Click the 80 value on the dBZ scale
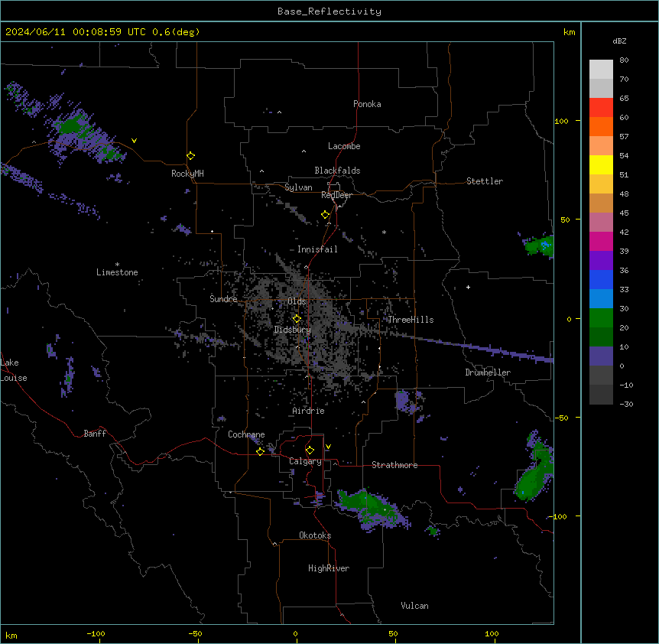The height and width of the screenshot is (644, 659). tap(624, 60)
